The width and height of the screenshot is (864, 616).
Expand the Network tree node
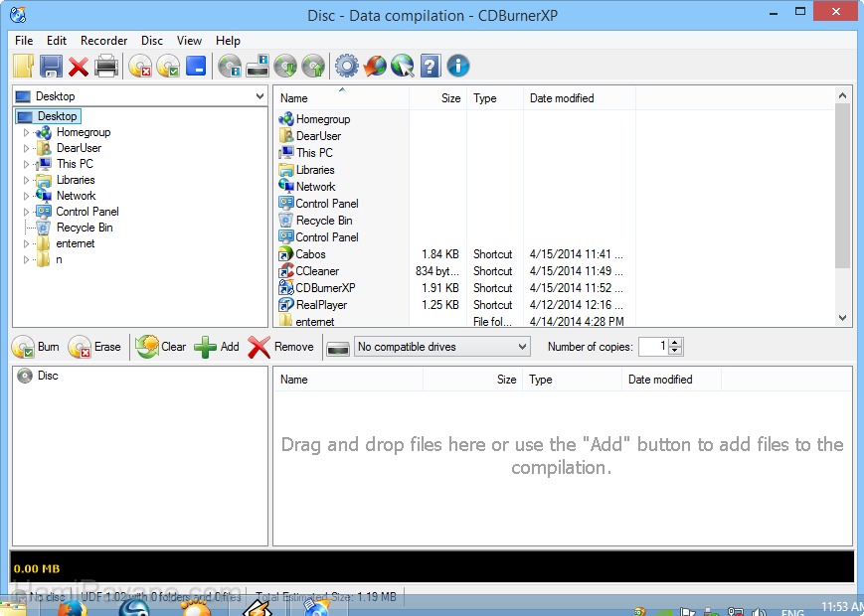tap(26, 197)
